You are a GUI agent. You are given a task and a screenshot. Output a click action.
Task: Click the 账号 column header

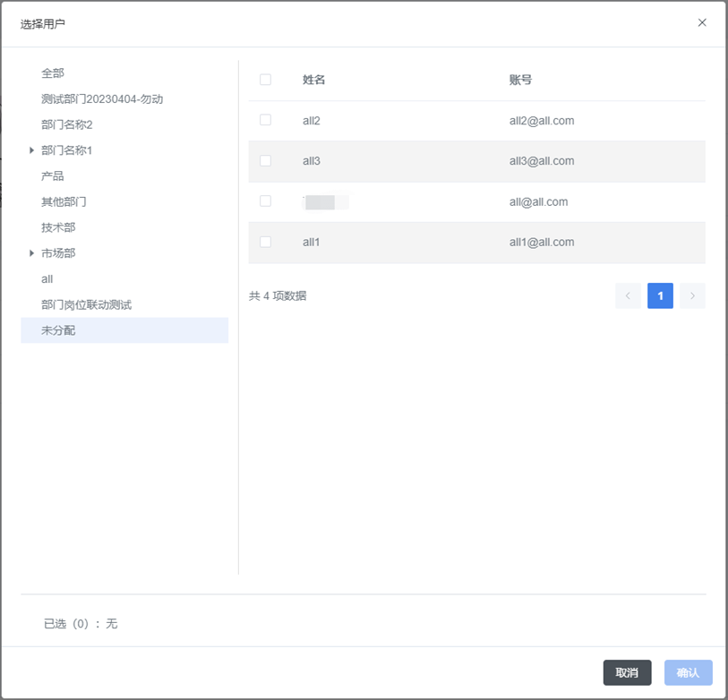(520, 80)
